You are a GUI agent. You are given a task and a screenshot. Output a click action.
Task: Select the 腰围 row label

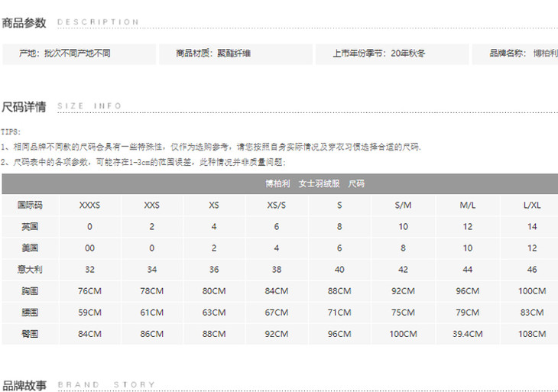30,313
